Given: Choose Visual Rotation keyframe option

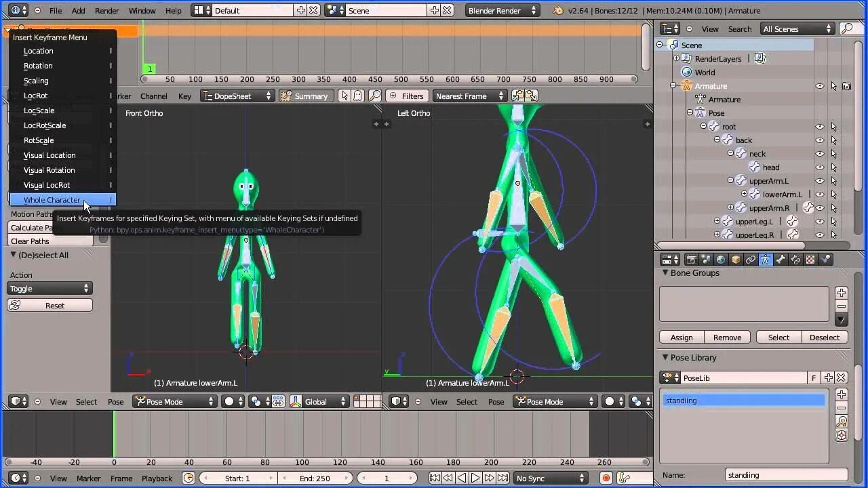Looking at the screenshot, I should (62, 170).
